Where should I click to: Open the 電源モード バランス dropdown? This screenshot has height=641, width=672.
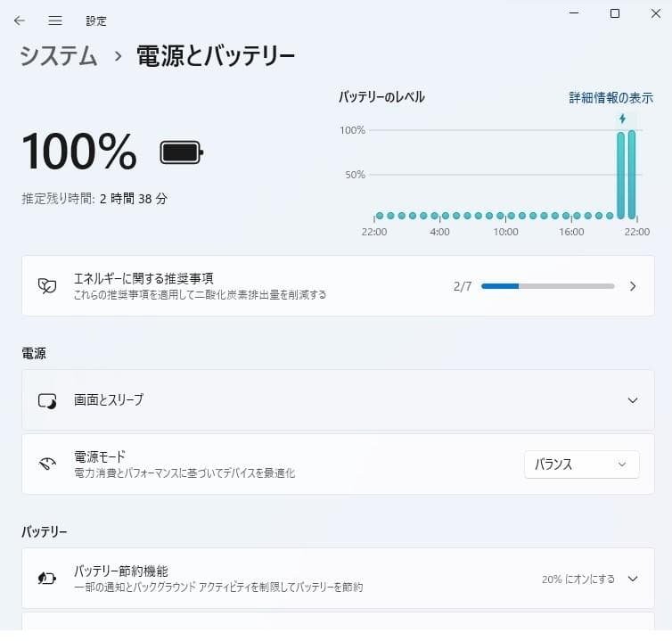582,464
